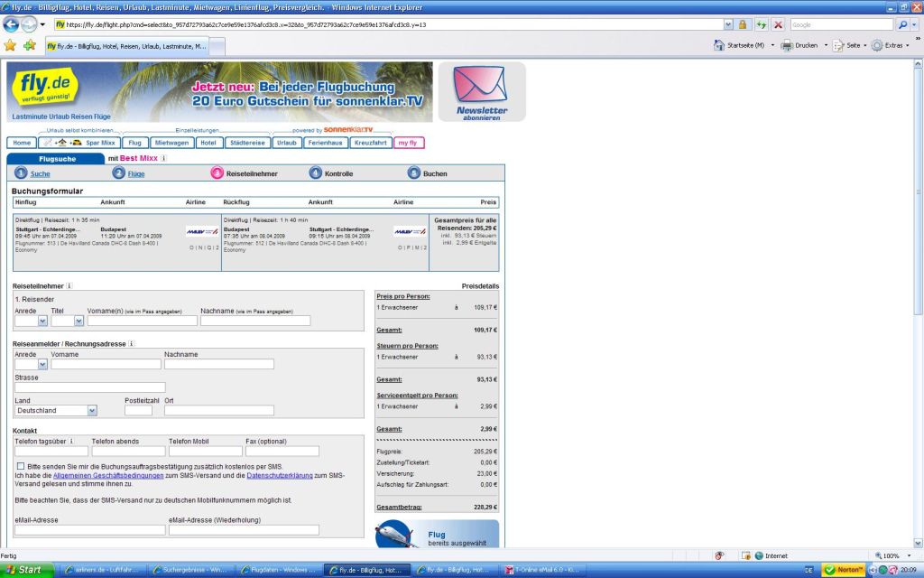The height and width of the screenshot is (578, 924).
Task: Open the Seite page menu icon
Action: click(838, 45)
